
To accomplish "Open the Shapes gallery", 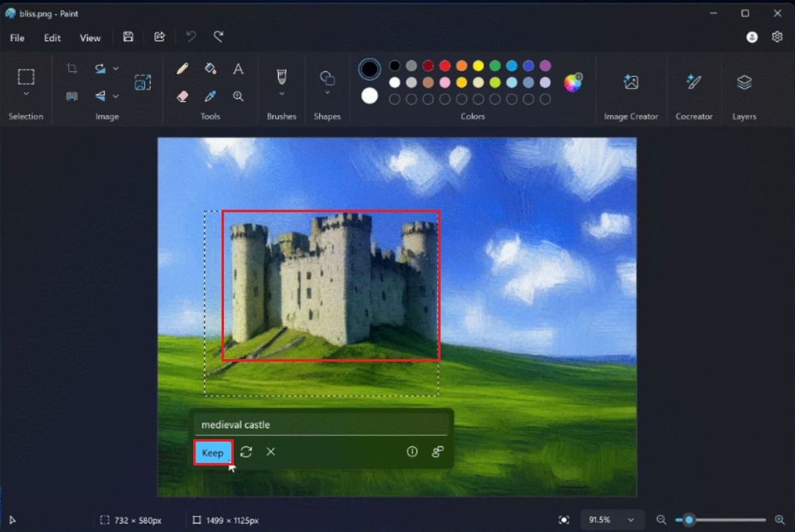I will [x=327, y=80].
